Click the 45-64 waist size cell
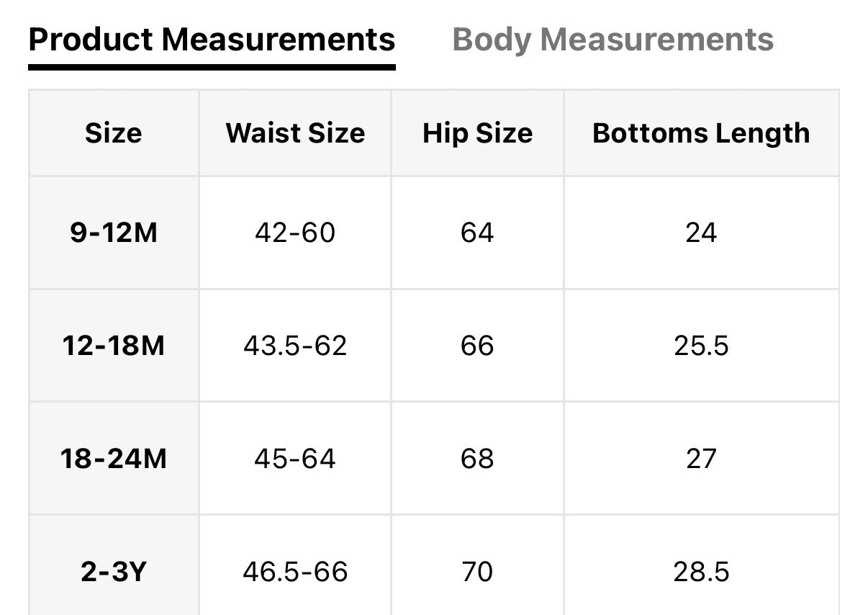Image resolution: width=868 pixels, height=615 pixels. (295, 459)
